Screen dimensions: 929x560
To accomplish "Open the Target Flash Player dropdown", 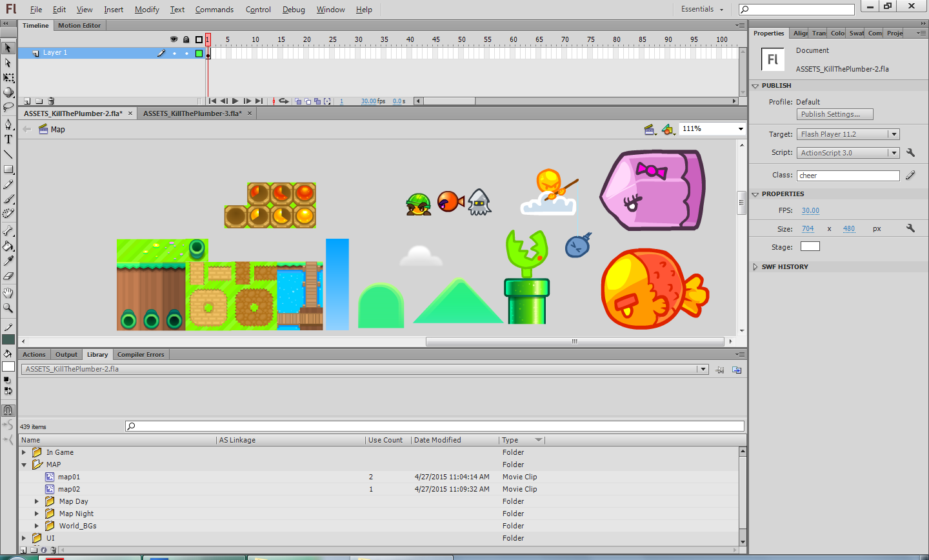I will (848, 134).
